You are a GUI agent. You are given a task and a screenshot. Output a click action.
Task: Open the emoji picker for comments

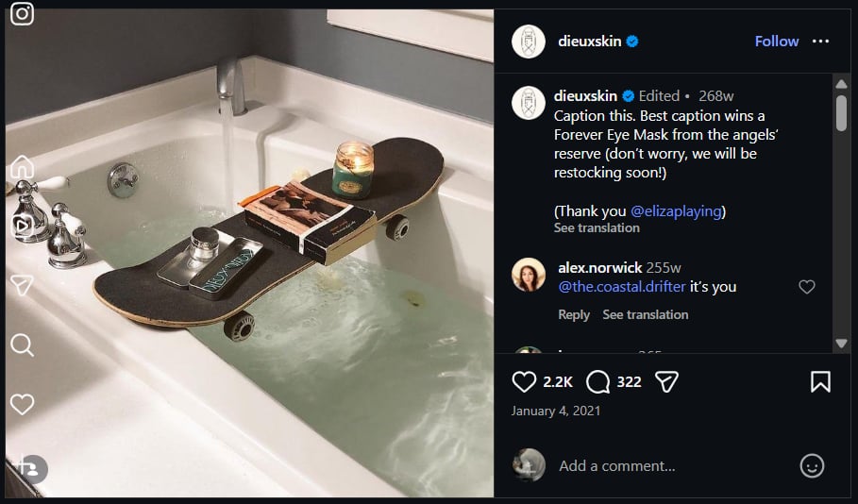pyautogui.click(x=812, y=465)
